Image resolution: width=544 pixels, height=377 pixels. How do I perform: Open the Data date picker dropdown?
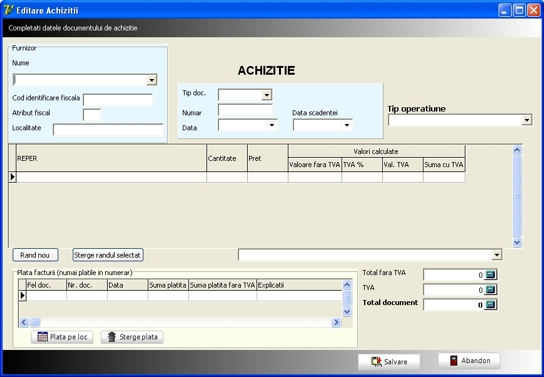[x=272, y=125]
